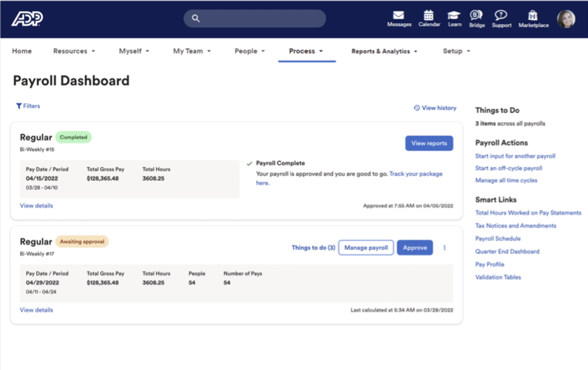Click the profile avatar thumbnail
This screenshot has height=370, width=588.
(566, 18)
